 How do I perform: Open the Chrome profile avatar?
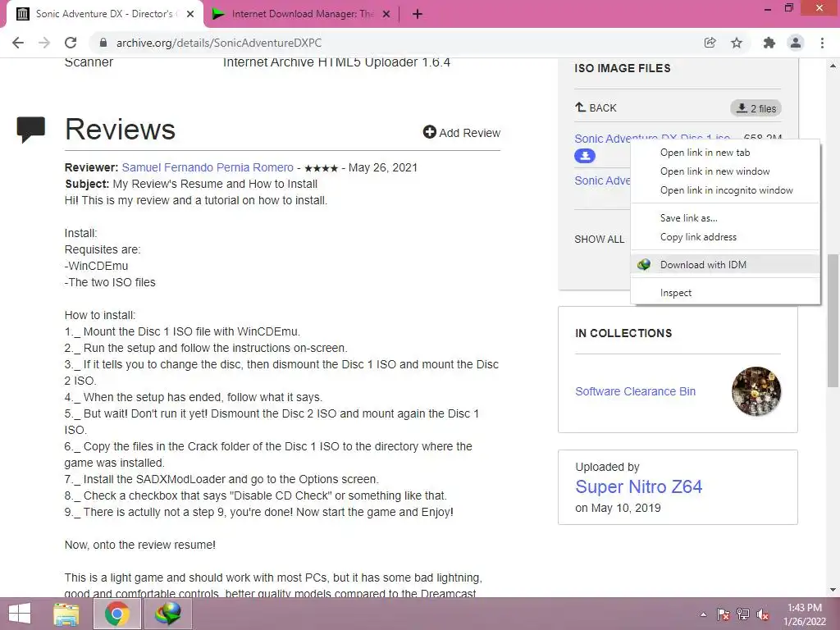click(x=796, y=43)
